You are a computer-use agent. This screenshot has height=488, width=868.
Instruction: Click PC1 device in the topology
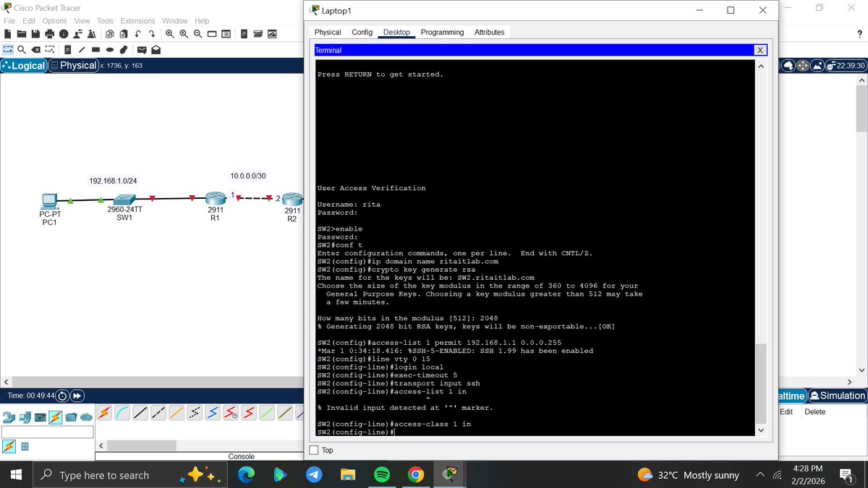tap(49, 200)
